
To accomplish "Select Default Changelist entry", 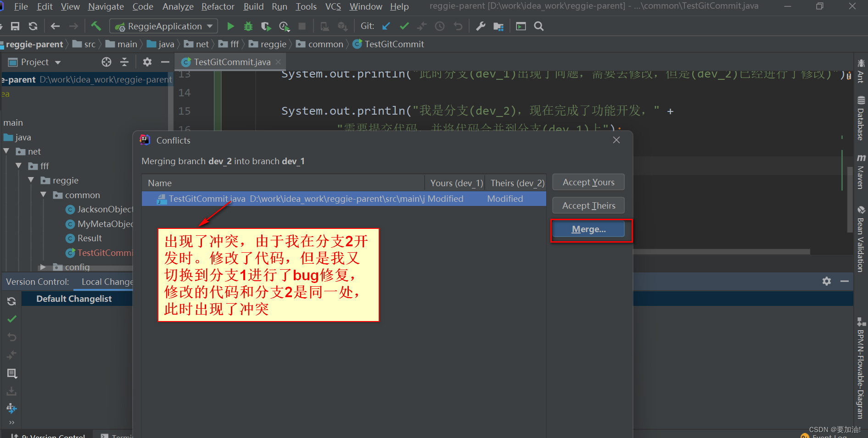I will tap(74, 299).
